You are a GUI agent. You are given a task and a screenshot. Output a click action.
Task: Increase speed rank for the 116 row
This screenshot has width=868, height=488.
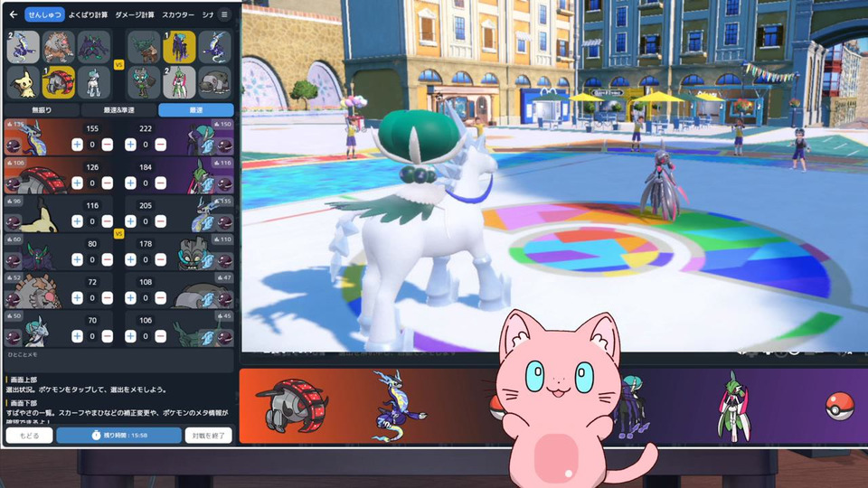77,221
